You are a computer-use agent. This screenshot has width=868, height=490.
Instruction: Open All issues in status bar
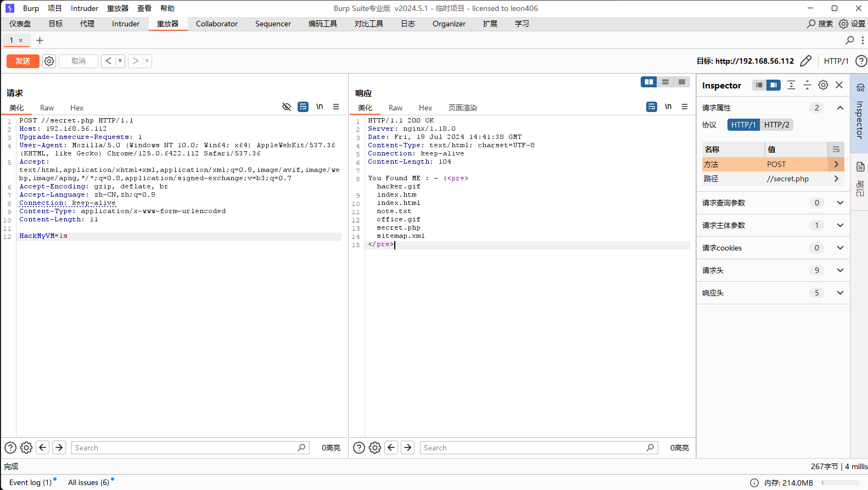tap(88, 482)
